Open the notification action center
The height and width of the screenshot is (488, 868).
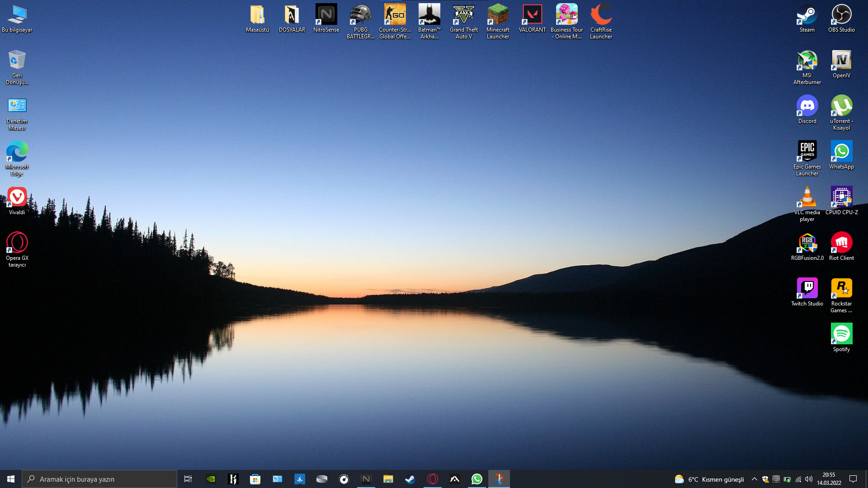click(x=853, y=479)
